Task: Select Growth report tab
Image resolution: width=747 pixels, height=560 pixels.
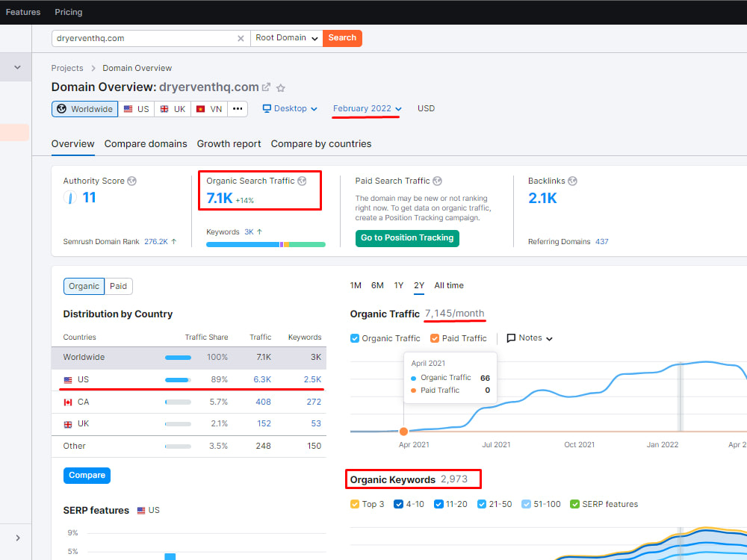Action: point(229,144)
